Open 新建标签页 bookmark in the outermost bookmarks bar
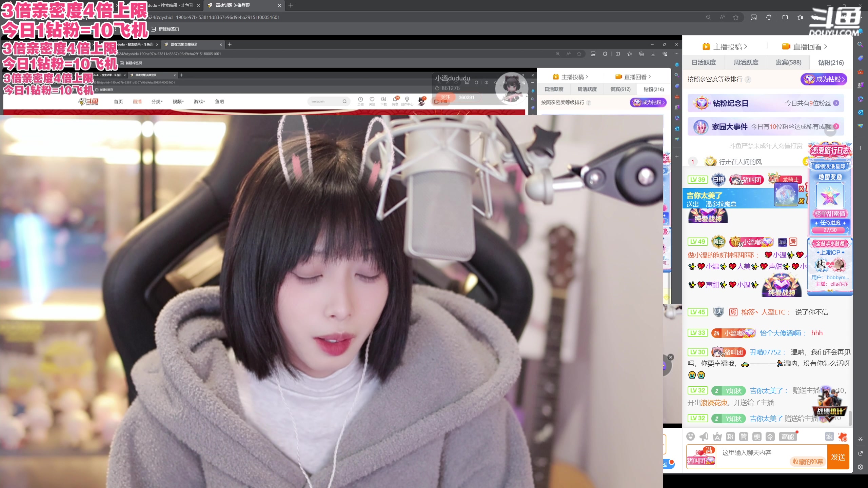The height and width of the screenshot is (488, 868). [x=165, y=29]
